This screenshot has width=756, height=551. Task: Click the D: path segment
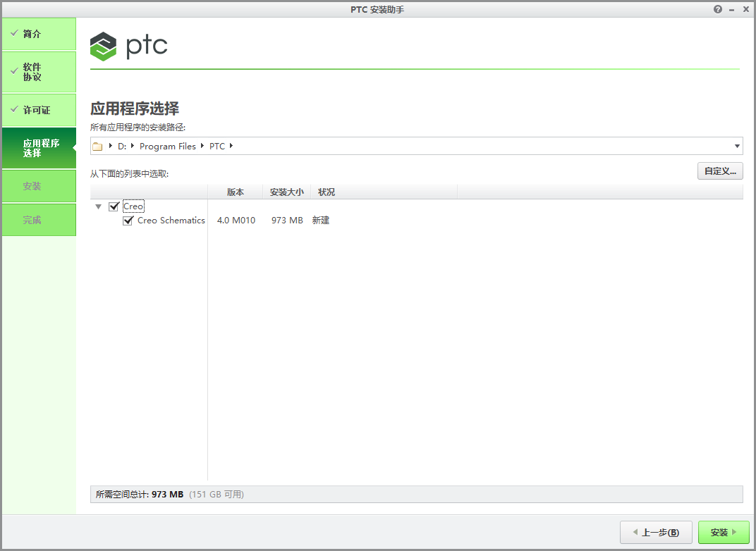(122, 146)
